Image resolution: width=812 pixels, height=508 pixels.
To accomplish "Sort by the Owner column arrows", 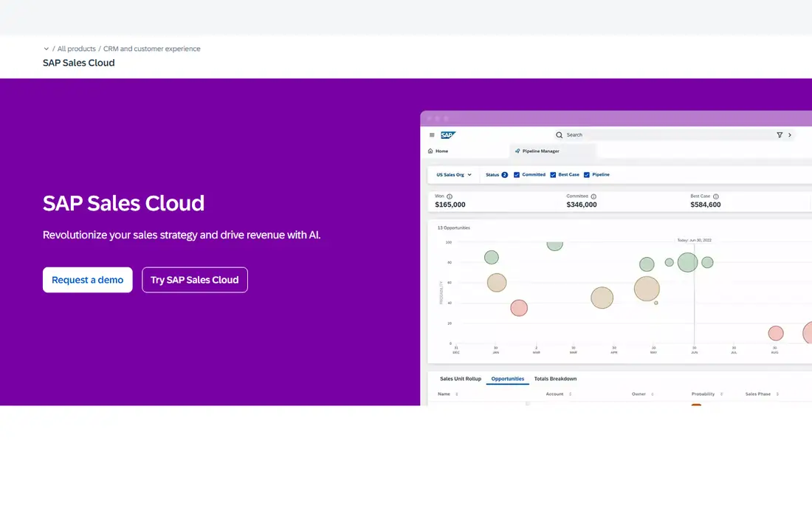I will tap(652, 394).
